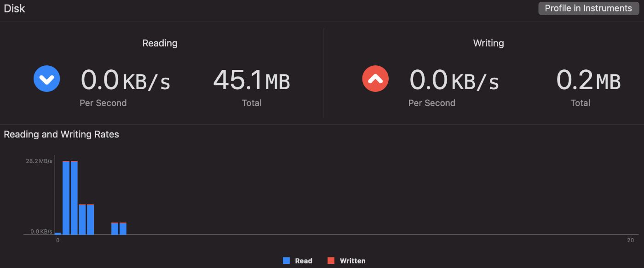Click the Profile in Instruments button
This screenshot has width=644, height=268.
pyautogui.click(x=588, y=8)
